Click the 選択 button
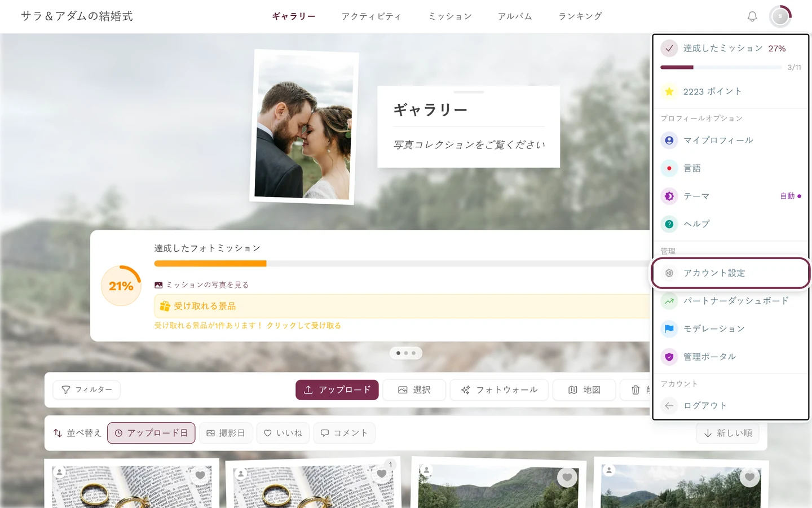This screenshot has width=812, height=508. [414, 390]
